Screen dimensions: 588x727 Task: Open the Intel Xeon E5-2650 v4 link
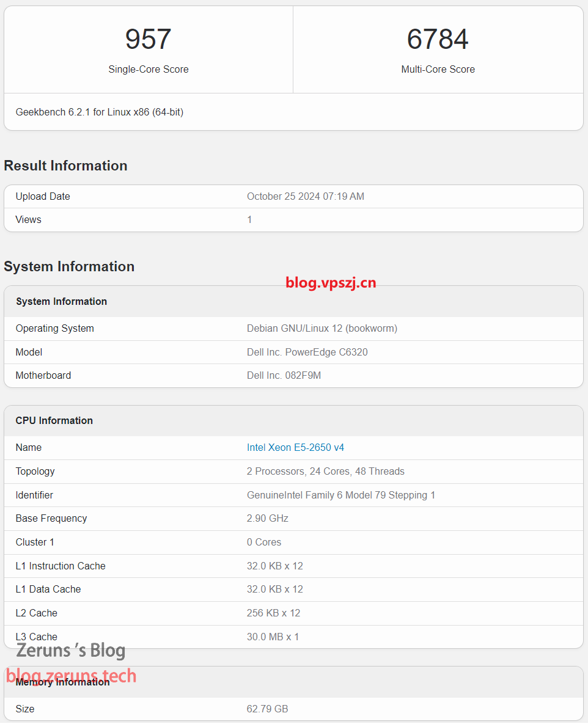click(295, 448)
